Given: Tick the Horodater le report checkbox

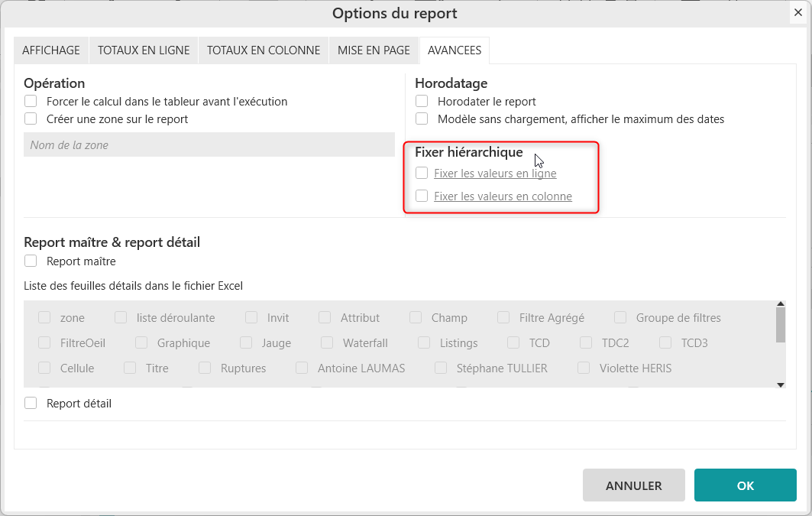Looking at the screenshot, I should tap(422, 101).
